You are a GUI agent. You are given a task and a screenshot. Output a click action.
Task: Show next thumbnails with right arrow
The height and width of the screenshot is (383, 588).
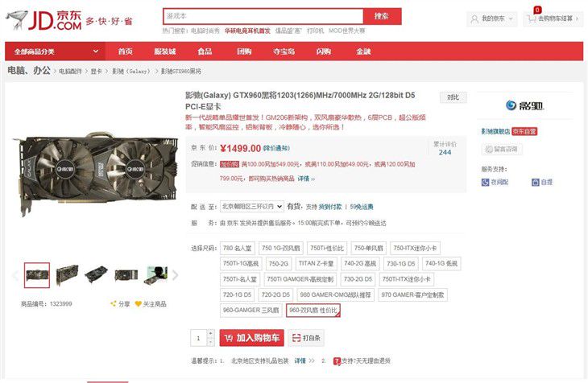tap(176, 275)
